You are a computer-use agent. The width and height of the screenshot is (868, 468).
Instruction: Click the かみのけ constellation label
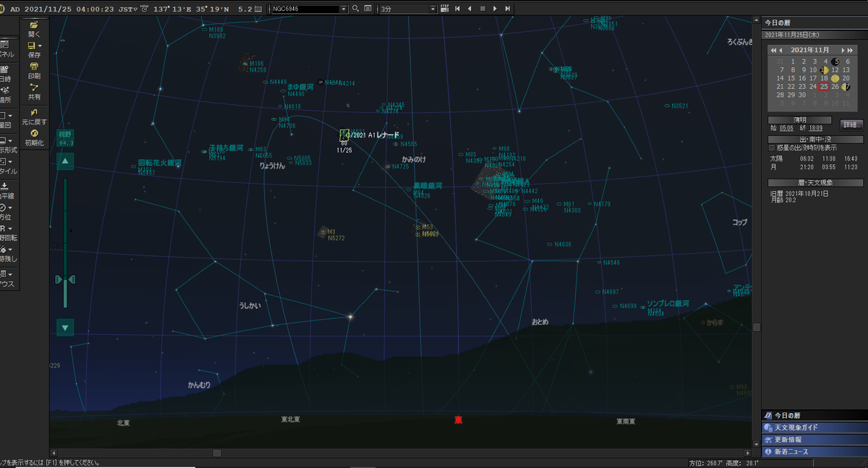[x=414, y=158]
